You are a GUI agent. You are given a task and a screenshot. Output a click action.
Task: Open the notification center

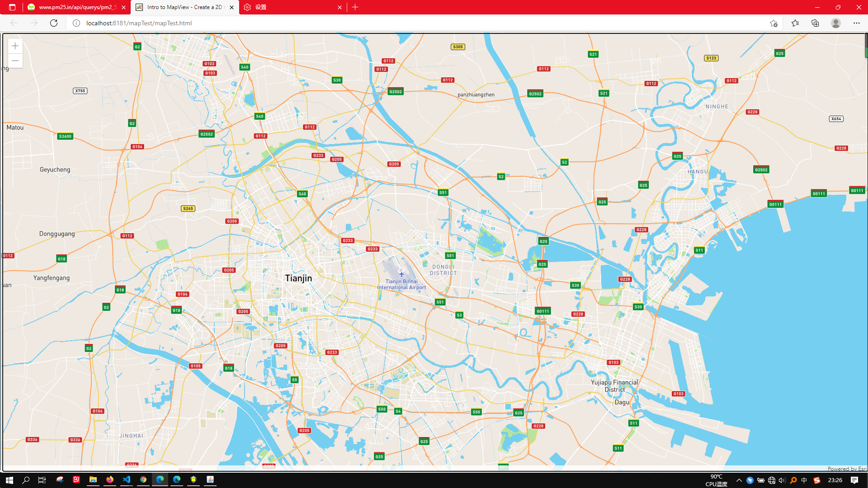click(x=854, y=480)
